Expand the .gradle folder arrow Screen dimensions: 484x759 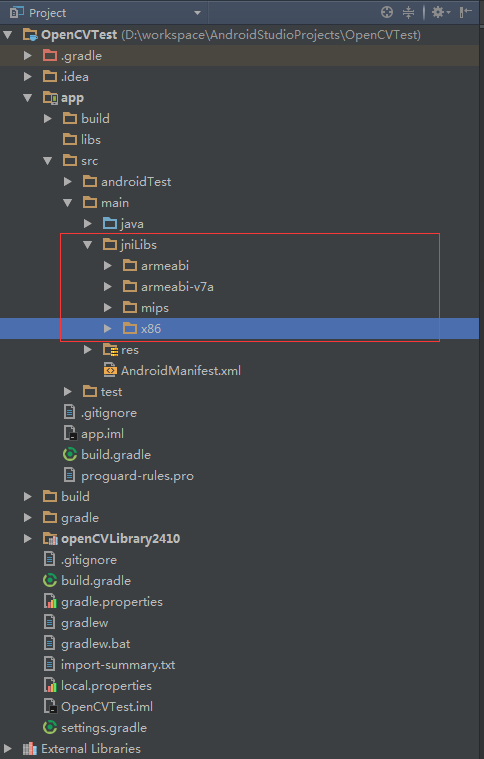tap(28, 56)
